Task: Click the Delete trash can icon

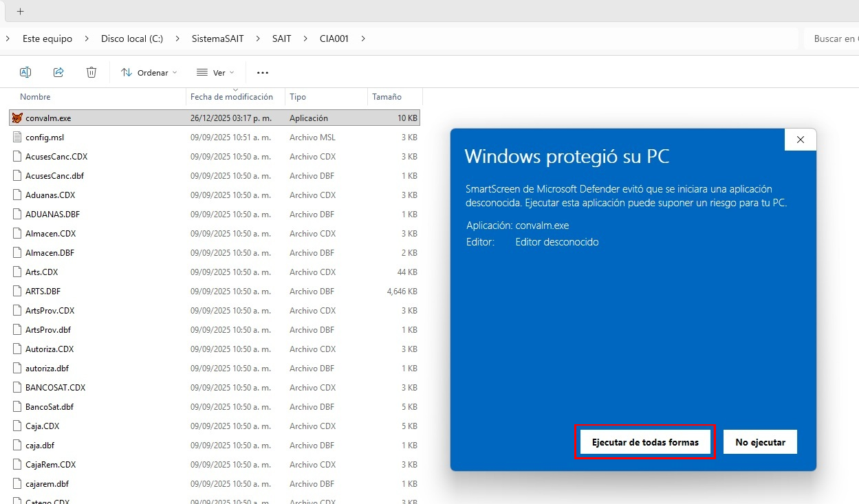Action: 91,72
